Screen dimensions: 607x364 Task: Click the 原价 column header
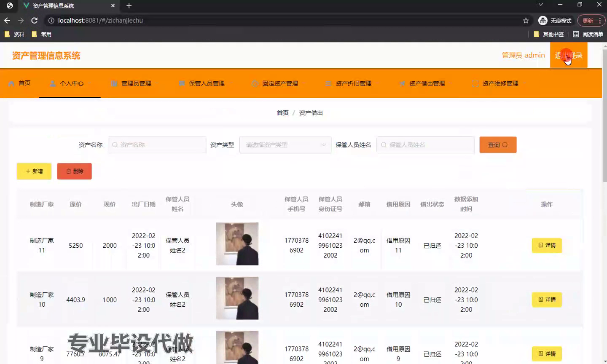click(x=76, y=204)
